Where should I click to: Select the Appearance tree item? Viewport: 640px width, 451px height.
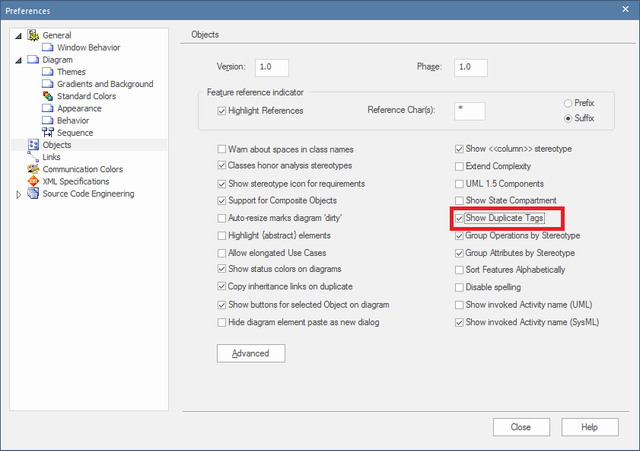(79, 108)
